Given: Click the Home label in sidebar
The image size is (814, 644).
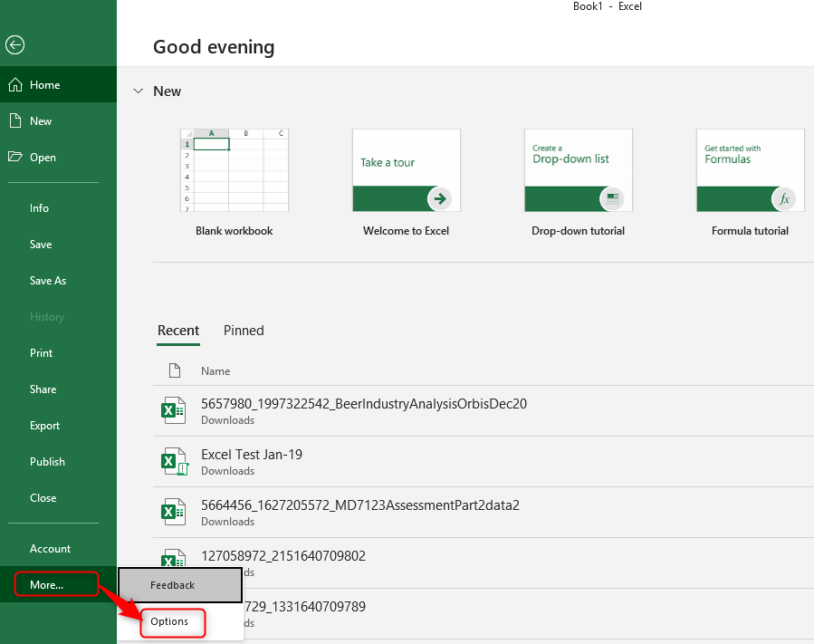Looking at the screenshot, I should [x=44, y=84].
